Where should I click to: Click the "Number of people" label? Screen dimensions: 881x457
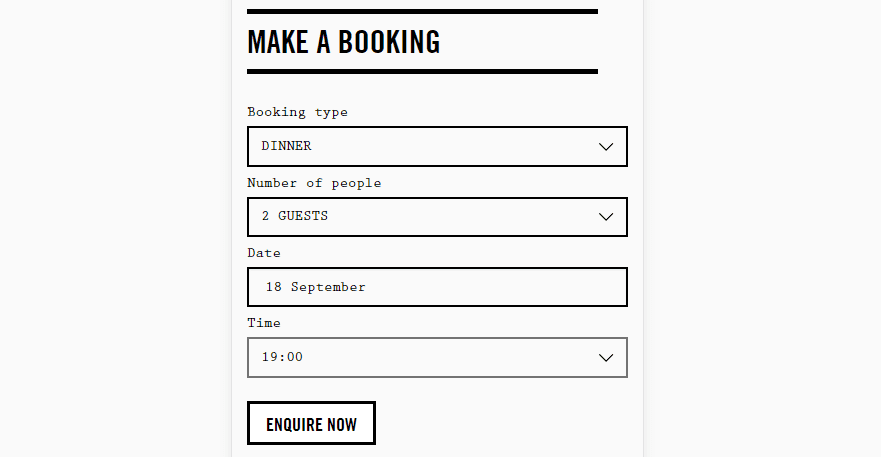(x=314, y=183)
